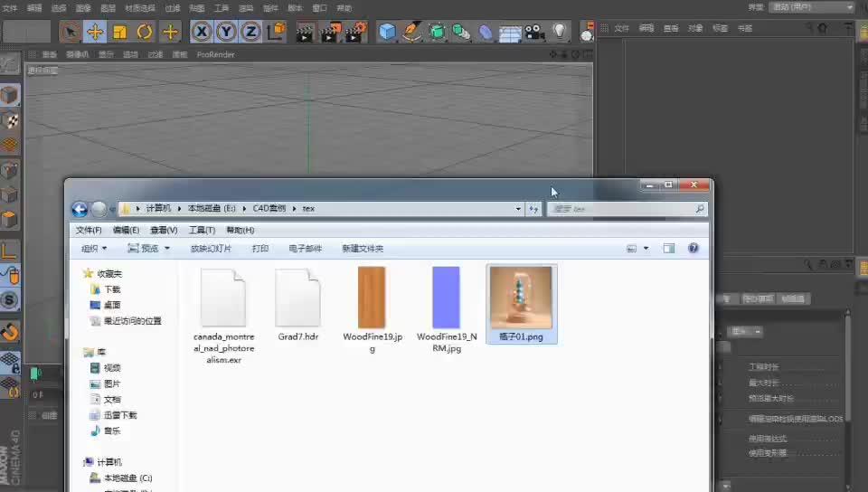Viewport: 868px width, 492px height.
Task: Select the Live Selection arrow tool
Action: pos(71,32)
